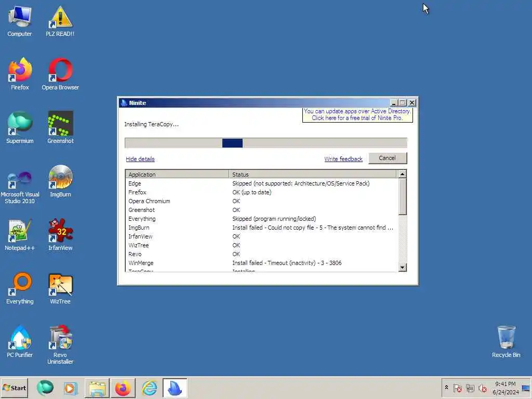Click the Ninite Pro free trial banner

coord(357,115)
